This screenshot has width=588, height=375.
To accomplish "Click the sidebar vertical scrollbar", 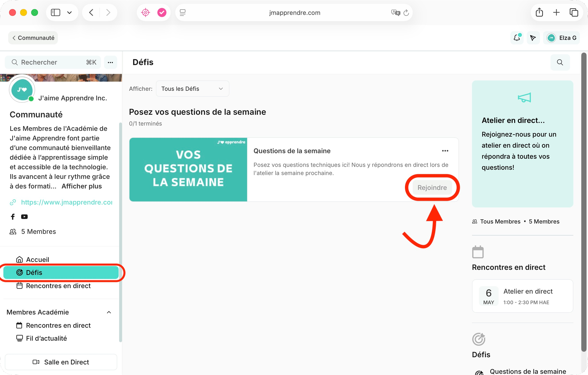I will tap(120, 232).
